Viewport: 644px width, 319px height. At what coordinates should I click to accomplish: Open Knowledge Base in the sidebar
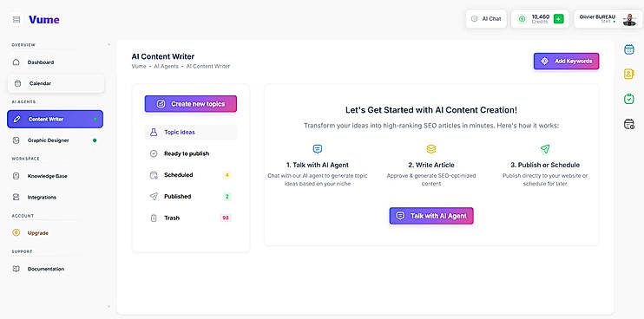coord(55,176)
